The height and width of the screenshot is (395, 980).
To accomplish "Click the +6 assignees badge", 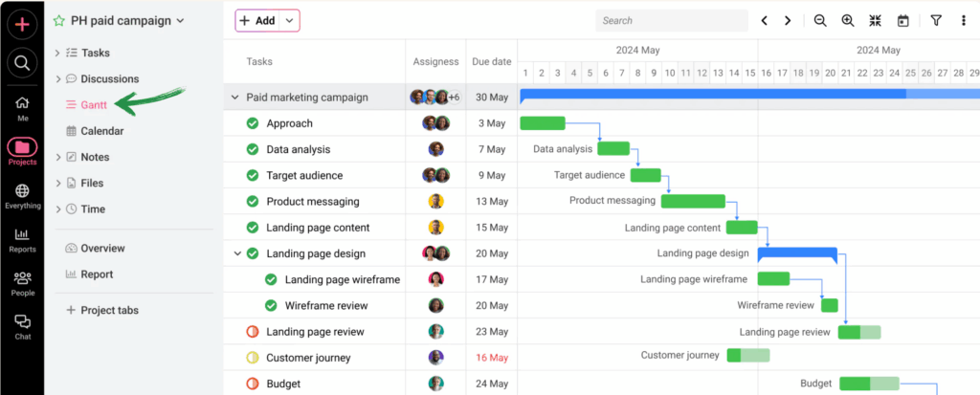I will [455, 97].
